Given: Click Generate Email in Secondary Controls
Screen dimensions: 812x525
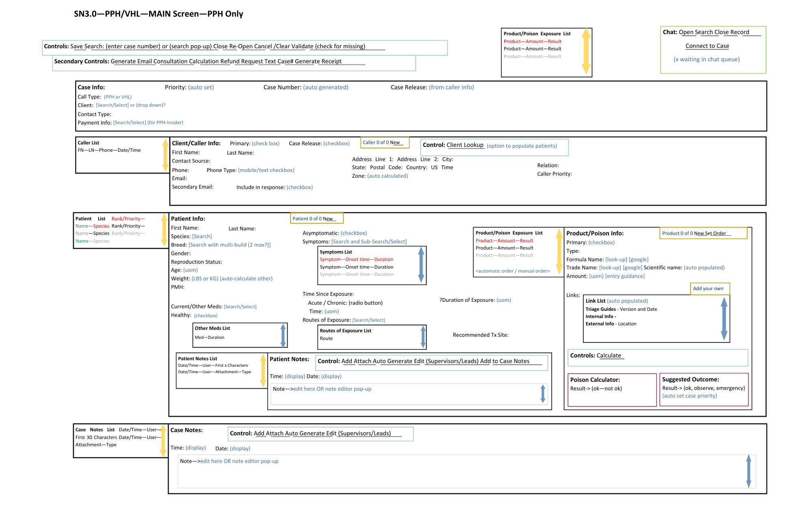Looking at the screenshot, I should (131, 61).
